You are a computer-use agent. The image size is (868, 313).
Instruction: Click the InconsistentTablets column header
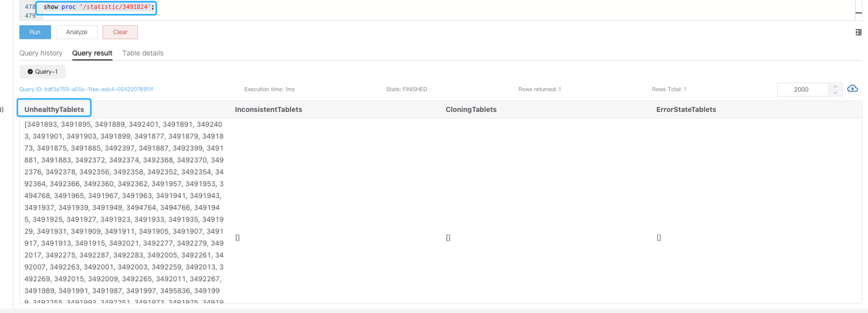[x=269, y=109]
